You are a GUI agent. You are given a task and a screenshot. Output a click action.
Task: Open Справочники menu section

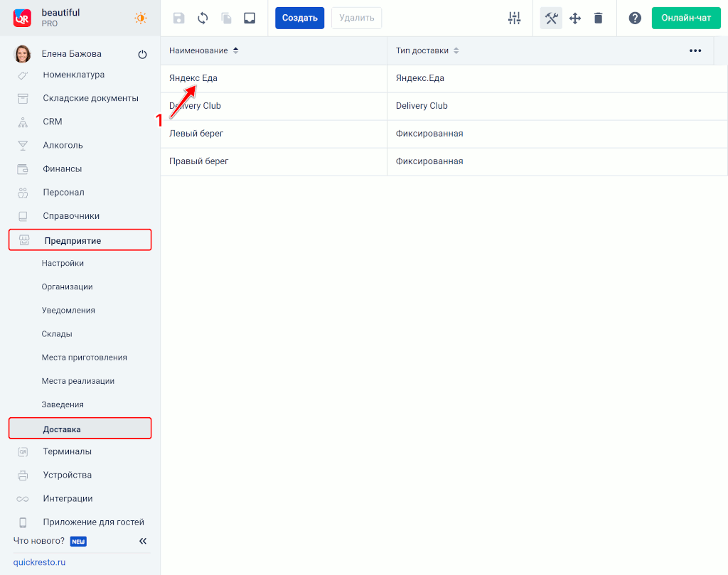click(x=71, y=216)
